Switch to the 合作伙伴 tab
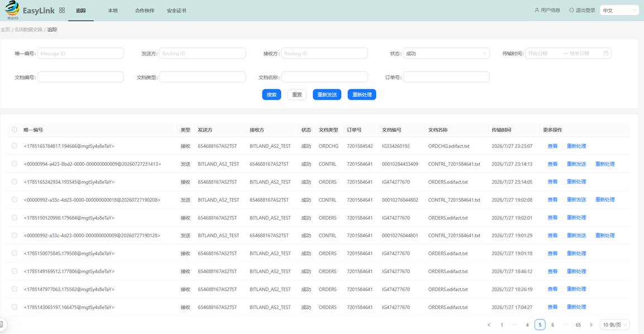Viewport: 644px width, 334px height. (x=145, y=11)
